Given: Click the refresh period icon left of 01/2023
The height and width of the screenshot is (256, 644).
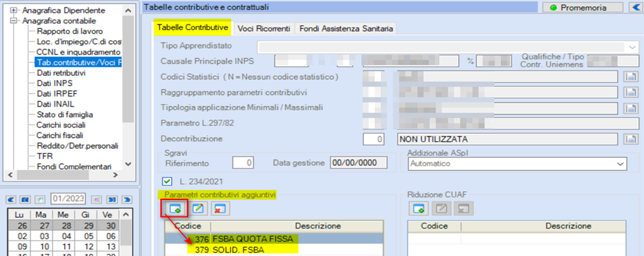Looking at the screenshot, I should pos(40,199).
